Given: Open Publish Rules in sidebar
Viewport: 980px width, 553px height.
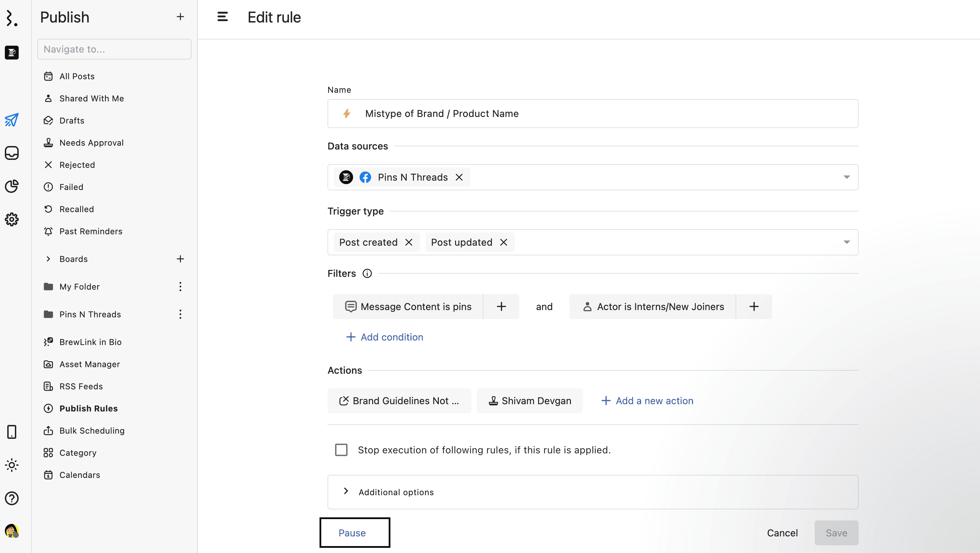Looking at the screenshot, I should (x=88, y=408).
